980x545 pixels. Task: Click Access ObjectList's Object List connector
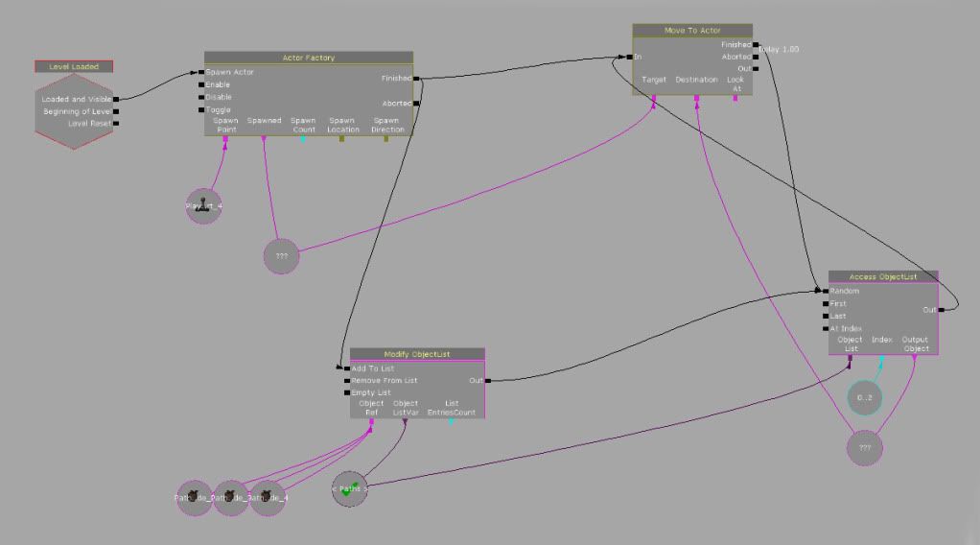[x=850, y=358]
